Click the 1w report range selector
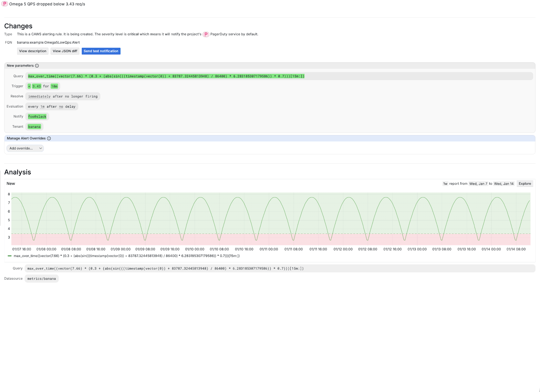Viewport: 540px width, 392px height. coord(445,184)
